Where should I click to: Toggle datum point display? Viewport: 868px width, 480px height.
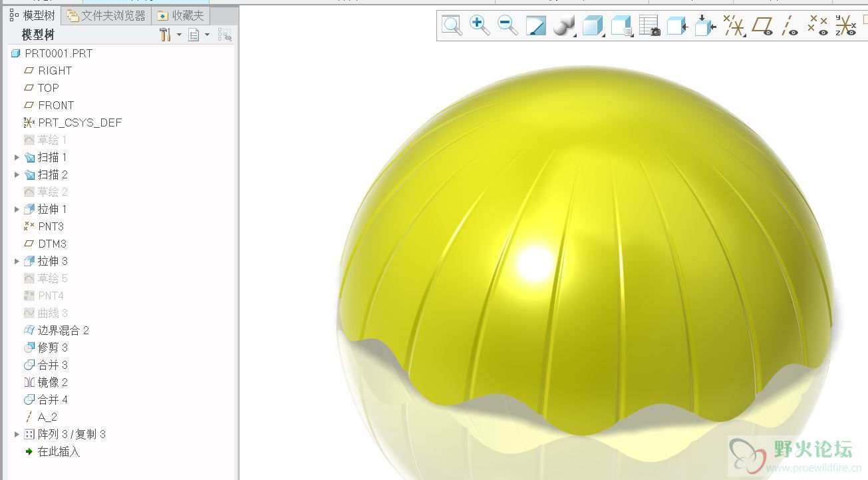(x=817, y=26)
